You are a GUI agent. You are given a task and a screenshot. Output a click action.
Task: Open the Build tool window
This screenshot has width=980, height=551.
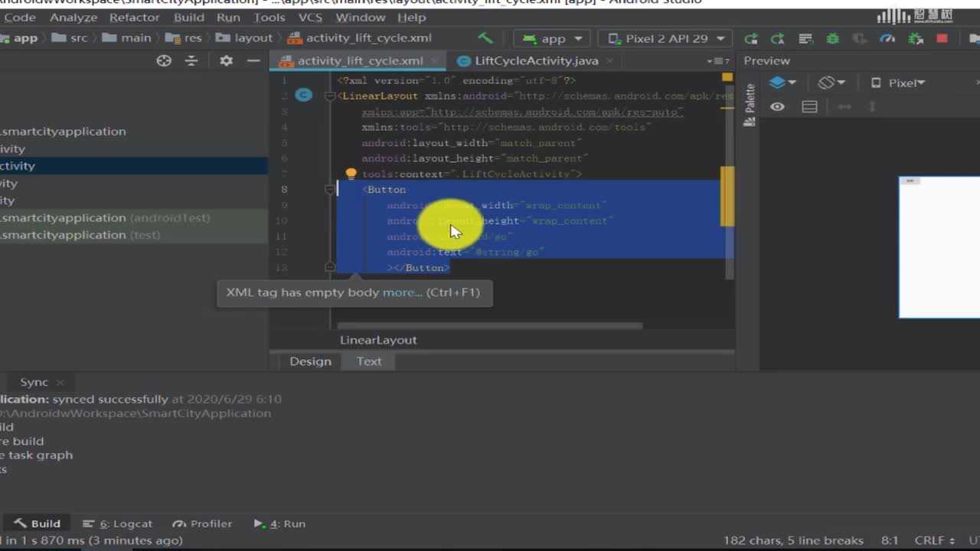point(37,523)
